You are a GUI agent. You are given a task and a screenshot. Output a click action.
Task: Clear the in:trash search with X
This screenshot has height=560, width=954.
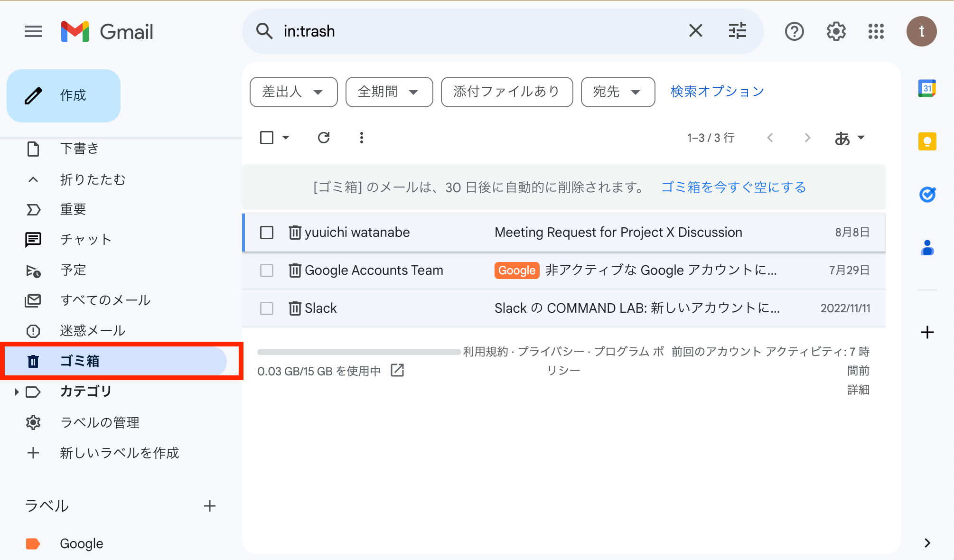pyautogui.click(x=696, y=31)
